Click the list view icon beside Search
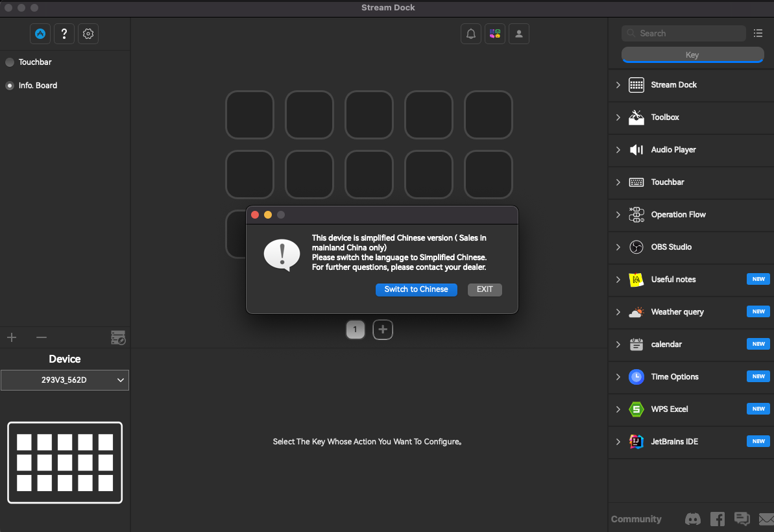Screen dimensions: 774x532 758,33
